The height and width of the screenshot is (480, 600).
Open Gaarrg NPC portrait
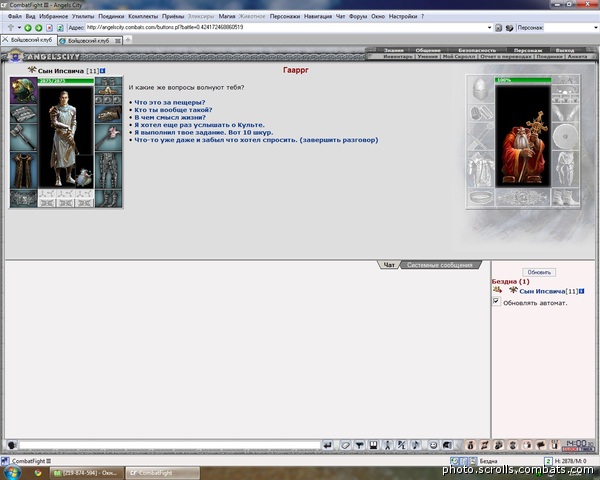click(x=523, y=137)
